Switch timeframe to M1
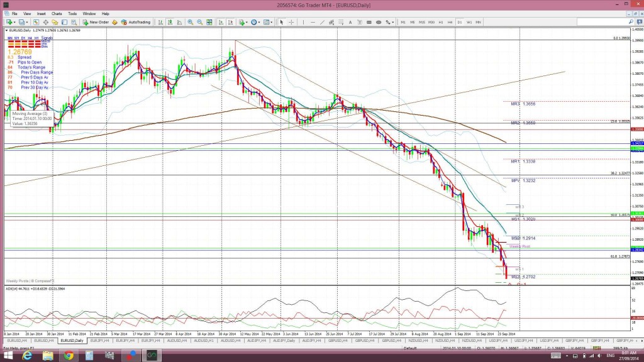Screen dimensions: 644x362 [403, 22]
